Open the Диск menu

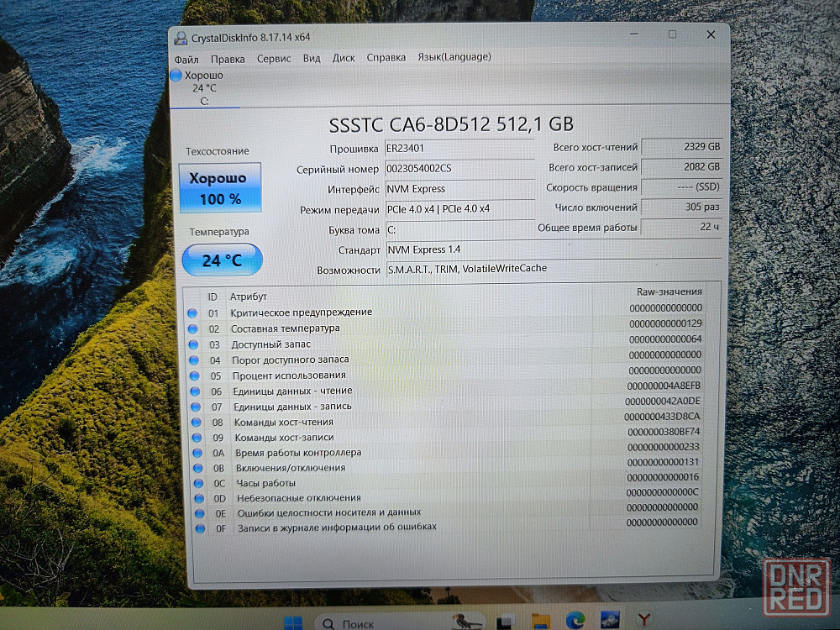tap(344, 58)
